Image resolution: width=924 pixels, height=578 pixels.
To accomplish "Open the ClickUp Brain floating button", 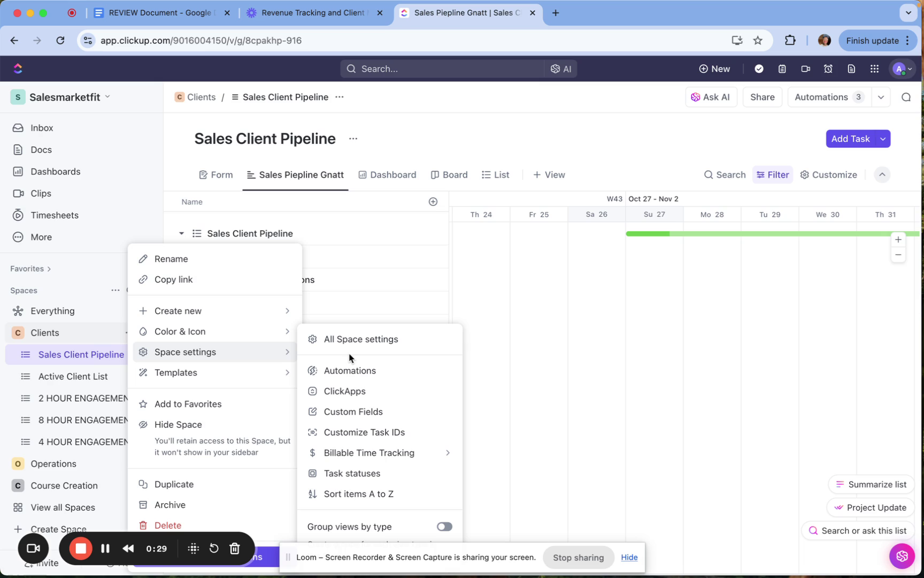I will (902, 556).
